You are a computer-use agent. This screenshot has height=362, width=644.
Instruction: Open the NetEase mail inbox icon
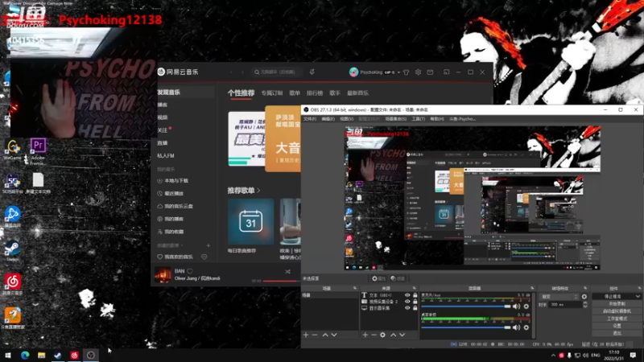(x=430, y=72)
